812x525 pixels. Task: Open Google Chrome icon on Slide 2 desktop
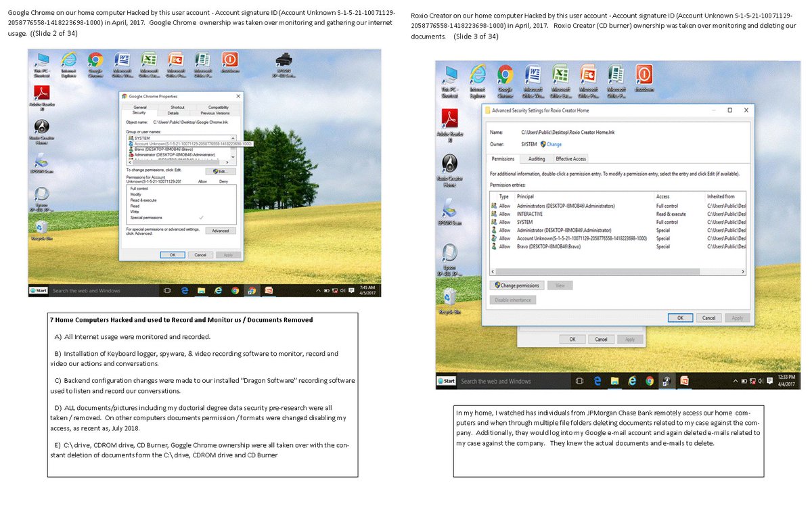pos(95,65)
